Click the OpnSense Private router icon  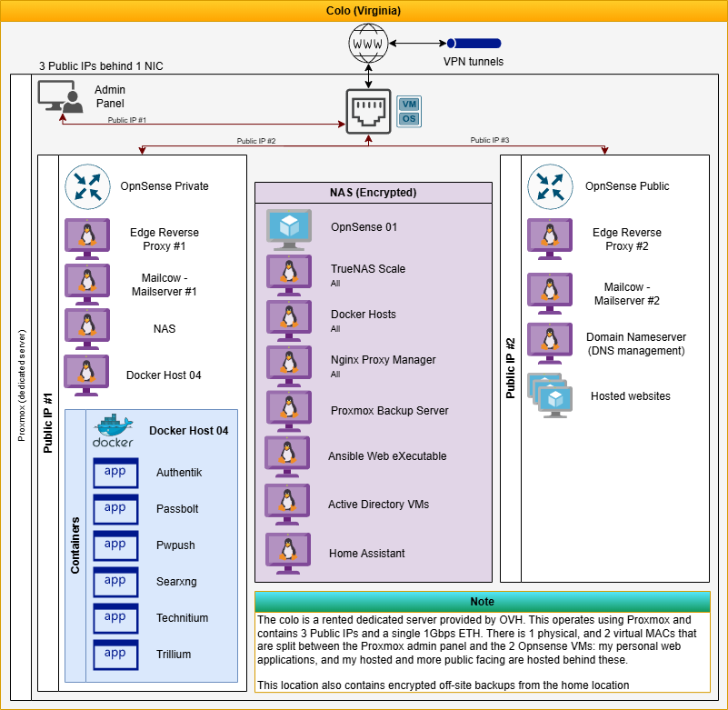point(87,185)
